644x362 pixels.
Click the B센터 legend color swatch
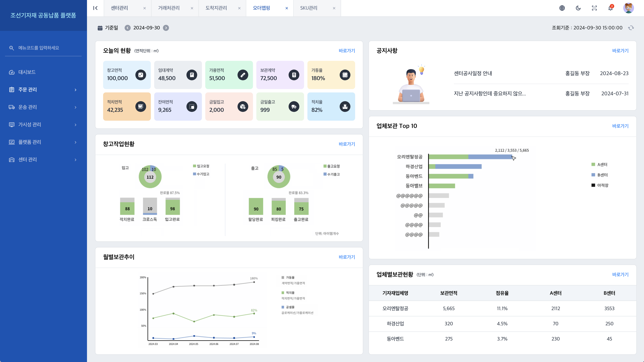coord(593,175)
